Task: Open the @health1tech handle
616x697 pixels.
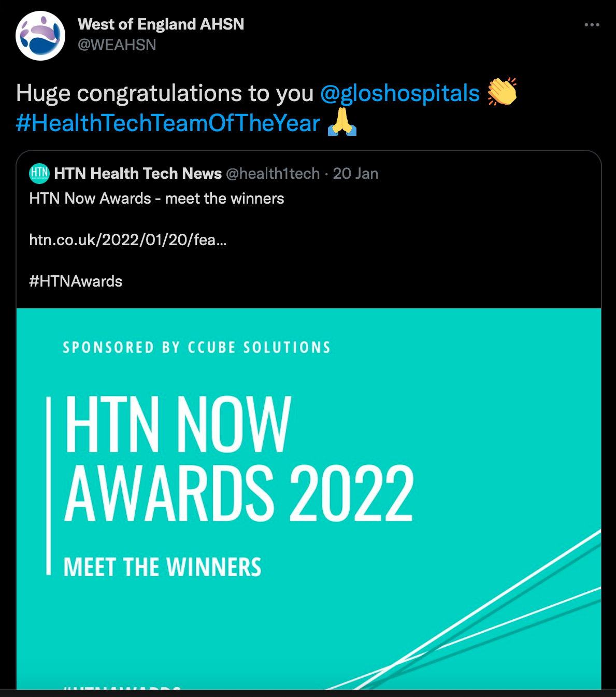Action: click(x=273, y=174)
